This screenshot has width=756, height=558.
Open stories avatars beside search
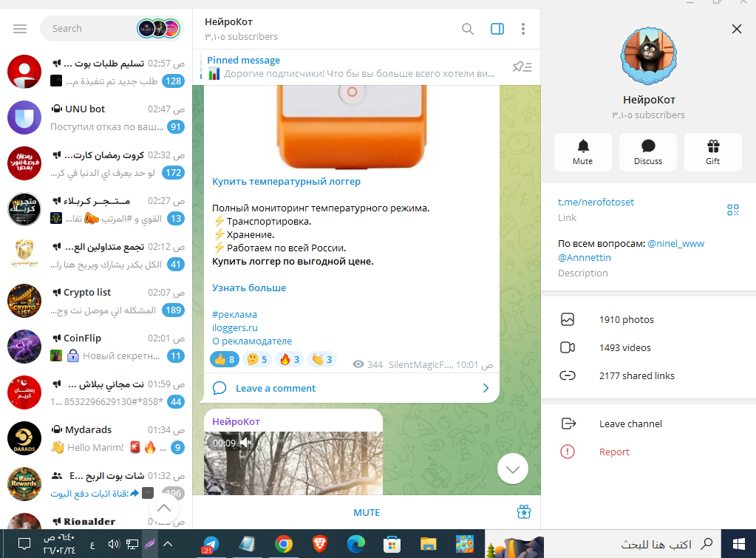coord(158,29)
